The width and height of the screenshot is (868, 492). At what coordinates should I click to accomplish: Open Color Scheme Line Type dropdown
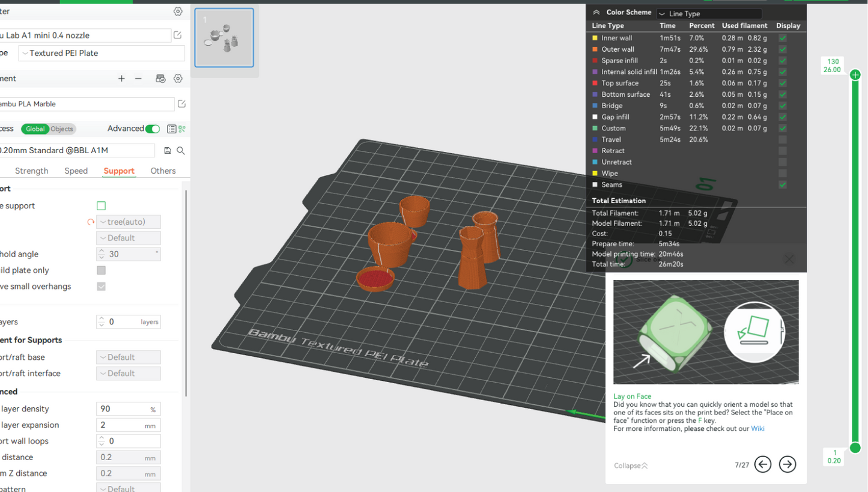709,14
